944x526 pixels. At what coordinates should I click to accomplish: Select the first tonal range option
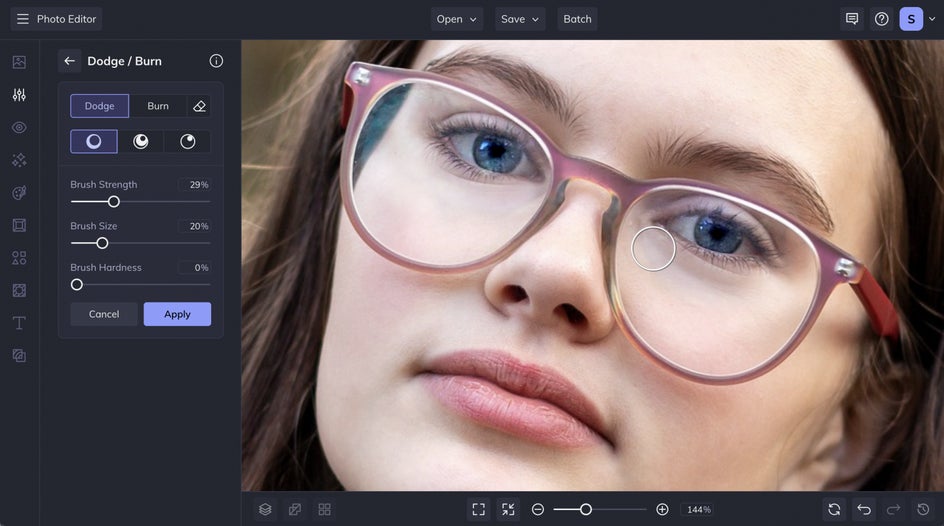pyautogui.click(x=94, y=141)
